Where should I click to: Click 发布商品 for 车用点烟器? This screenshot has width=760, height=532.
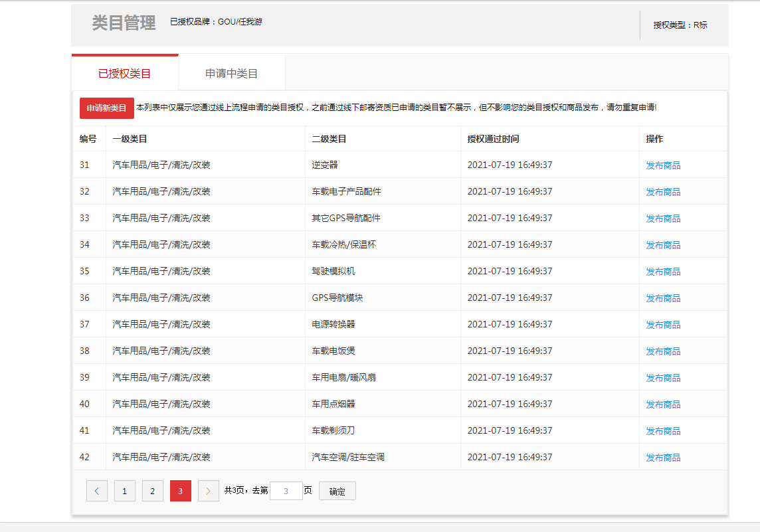(663, 404)
